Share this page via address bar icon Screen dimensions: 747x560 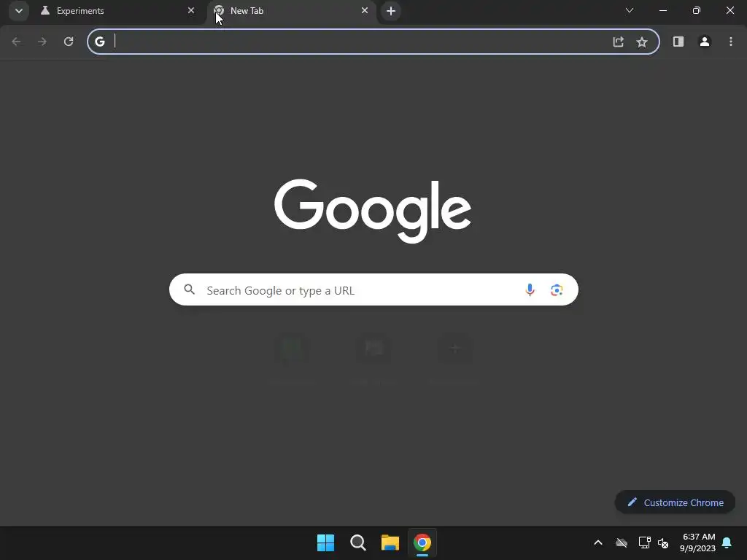coord(618,42)
